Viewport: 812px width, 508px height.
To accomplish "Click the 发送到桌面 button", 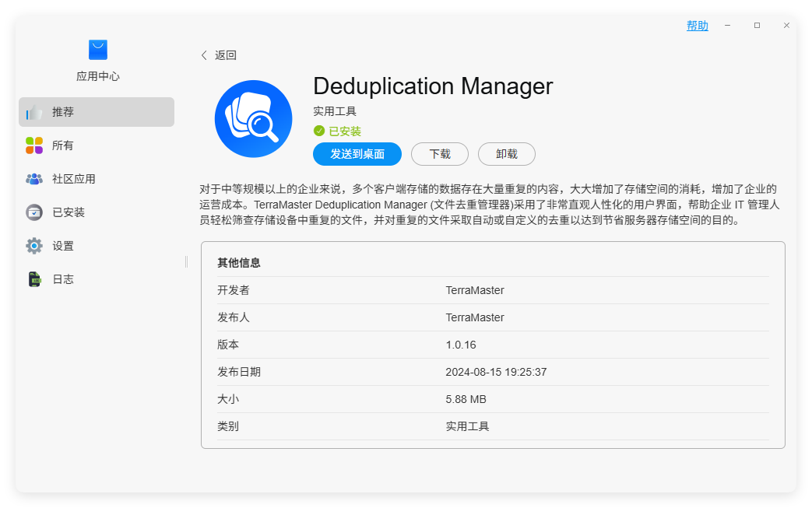I will pyautogui.click(x=357, y=154).
